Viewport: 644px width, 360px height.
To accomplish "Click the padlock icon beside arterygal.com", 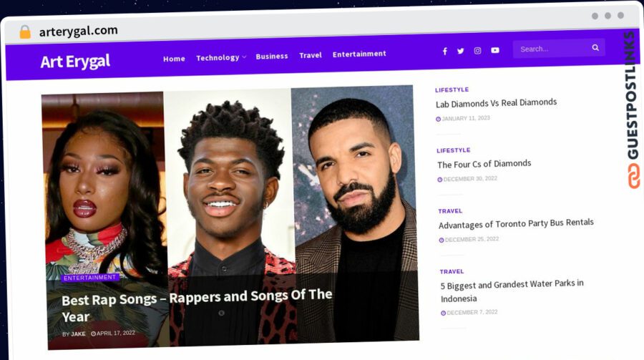I will 25,31.
